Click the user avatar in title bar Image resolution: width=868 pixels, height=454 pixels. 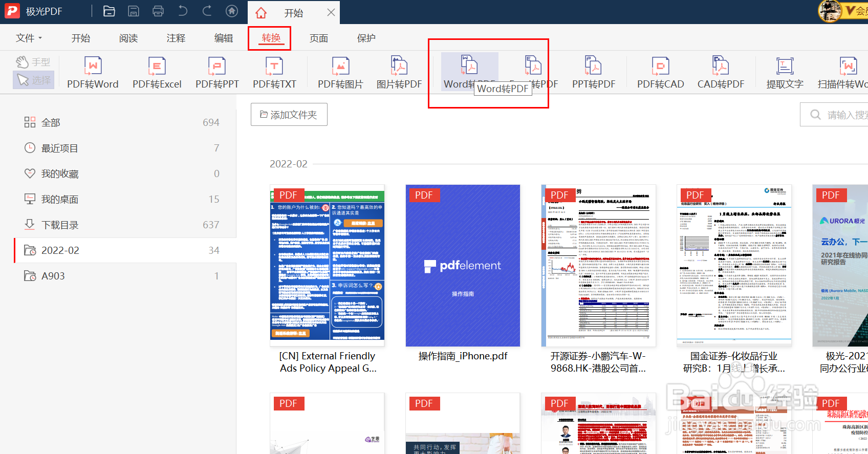coord(830,11)
